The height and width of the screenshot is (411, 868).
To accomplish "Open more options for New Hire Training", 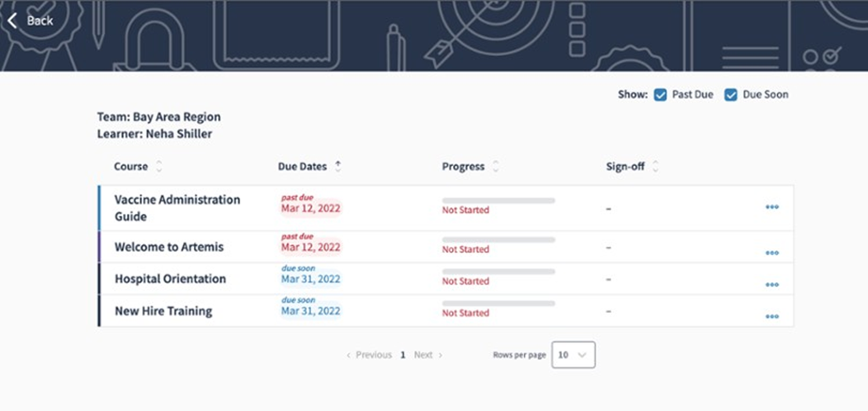I will pyautogui.click(x=771, y=316).
